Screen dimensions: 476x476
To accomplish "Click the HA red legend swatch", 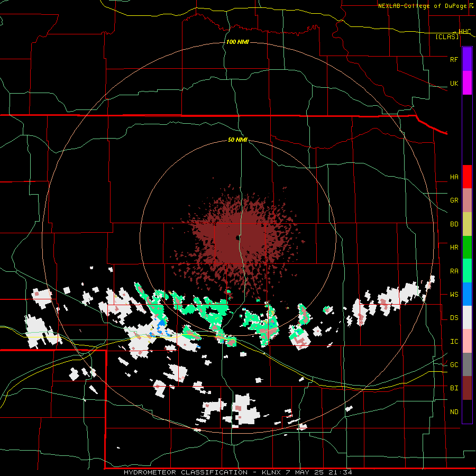I will coord(467,177).
